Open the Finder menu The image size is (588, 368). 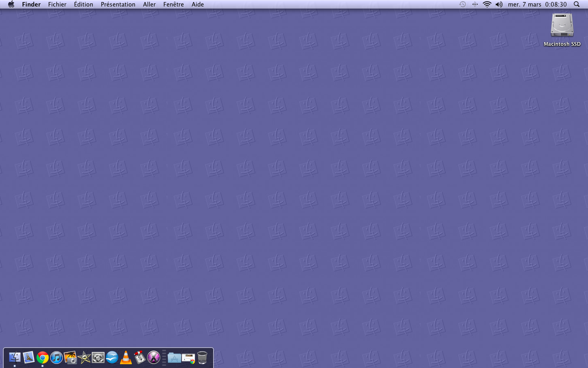pos(31,4)
